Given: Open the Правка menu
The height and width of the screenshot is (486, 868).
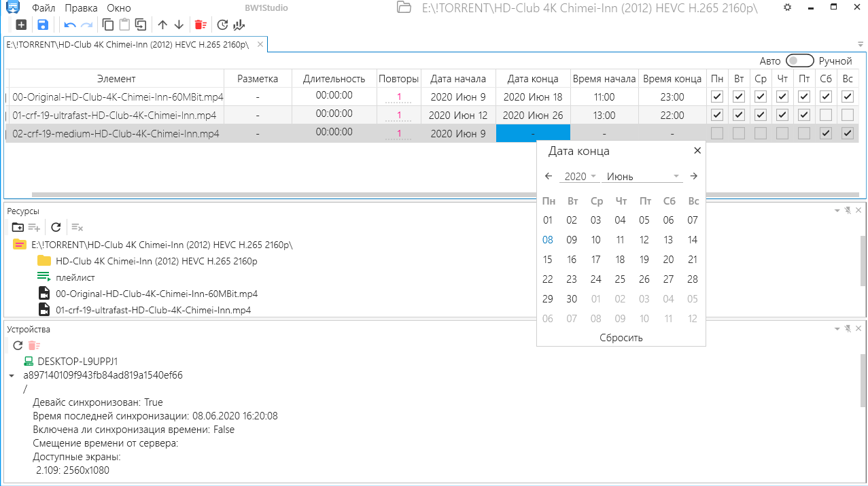Looking at the screenshot, I should tap(81, 8).
